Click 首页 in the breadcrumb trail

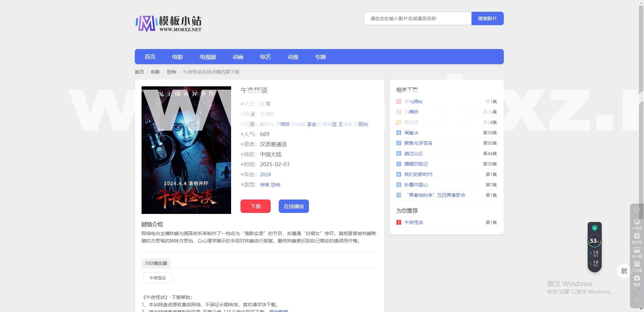(x=139, y=72)
